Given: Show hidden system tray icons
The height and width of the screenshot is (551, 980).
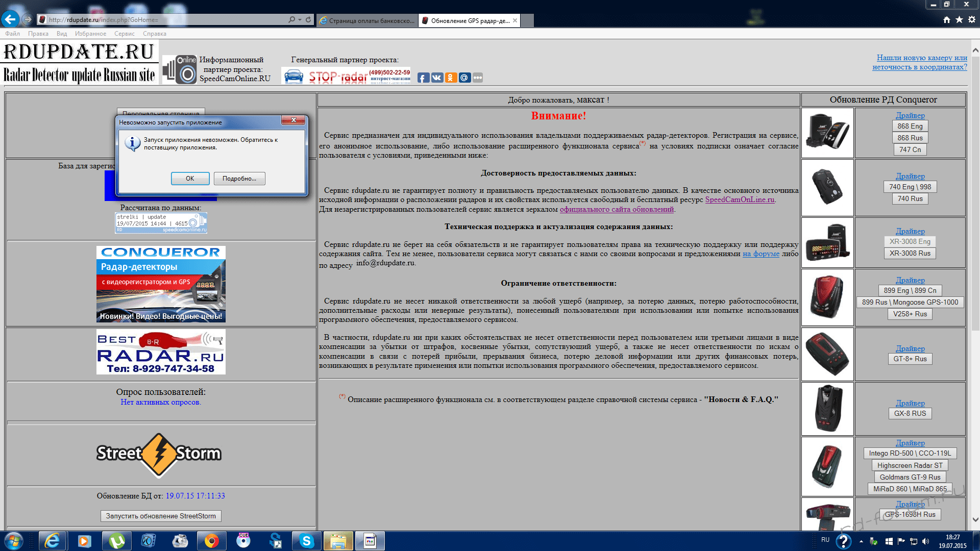Looking at the screenshot, I should click(x=861, y=541).
